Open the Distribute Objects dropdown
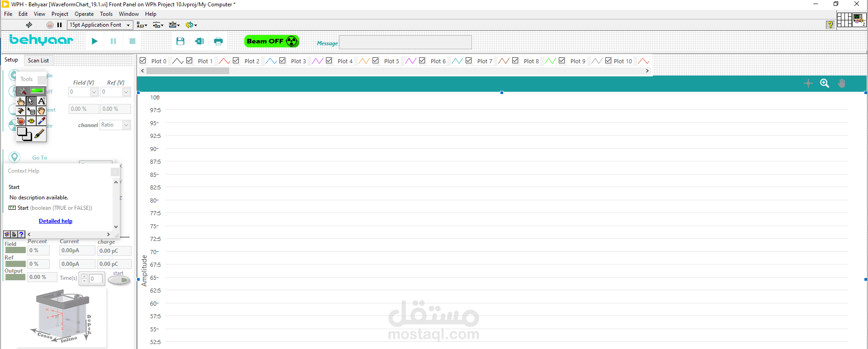The width and height of the screenshot is (868, 349). point(158,25)
